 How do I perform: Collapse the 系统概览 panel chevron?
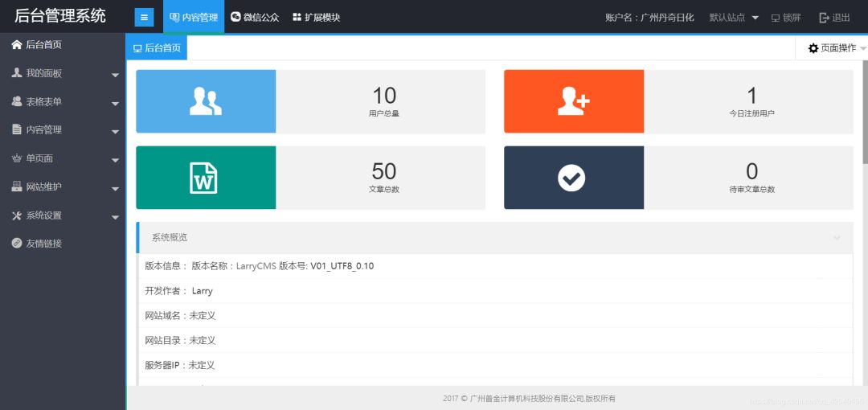pos(837,238)
